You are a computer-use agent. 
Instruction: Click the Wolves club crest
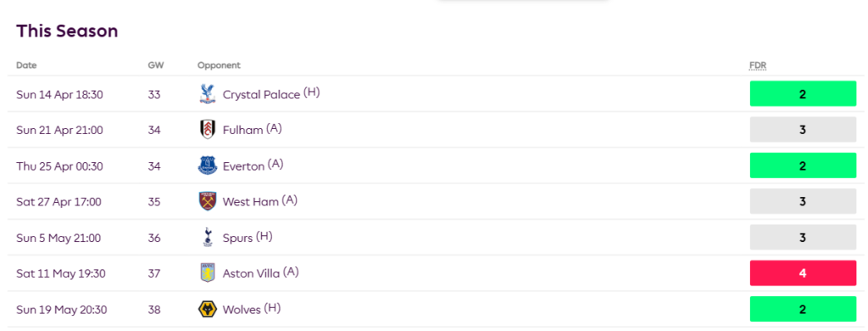point(207,309)
